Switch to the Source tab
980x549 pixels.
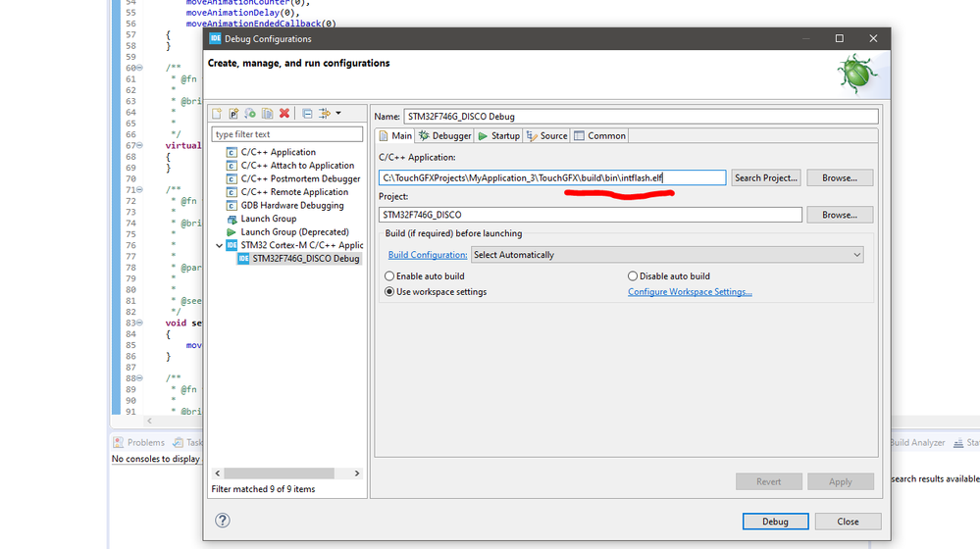pos(546,135)
